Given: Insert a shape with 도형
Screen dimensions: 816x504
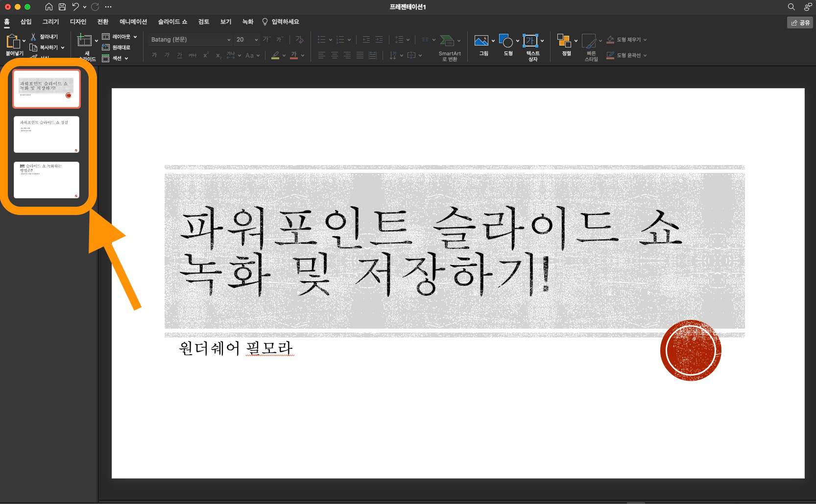Looking at the screenshot, I should click(x=506, y=41).
